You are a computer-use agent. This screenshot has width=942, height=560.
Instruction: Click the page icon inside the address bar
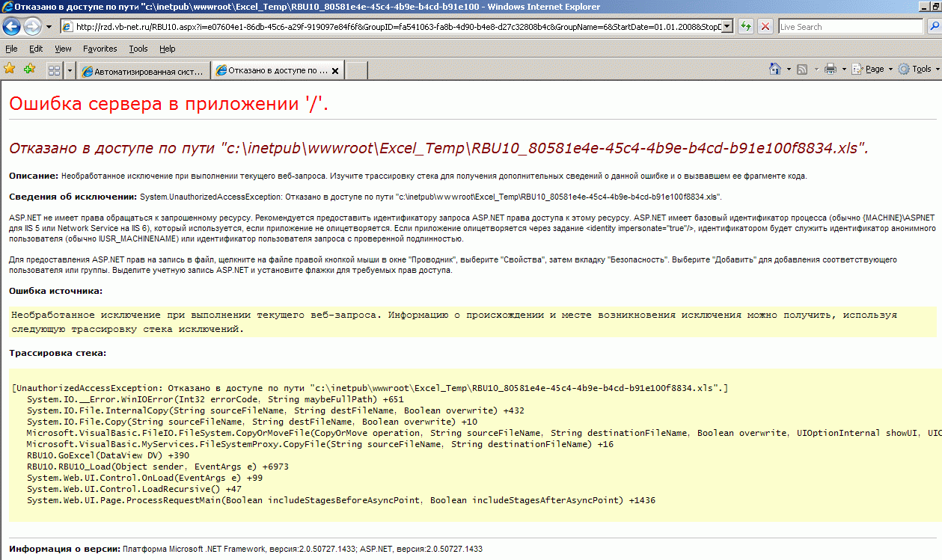67,27
